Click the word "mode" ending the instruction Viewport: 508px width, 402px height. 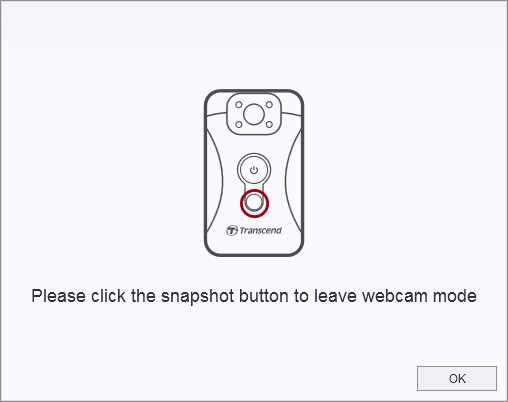click(455, 296)
